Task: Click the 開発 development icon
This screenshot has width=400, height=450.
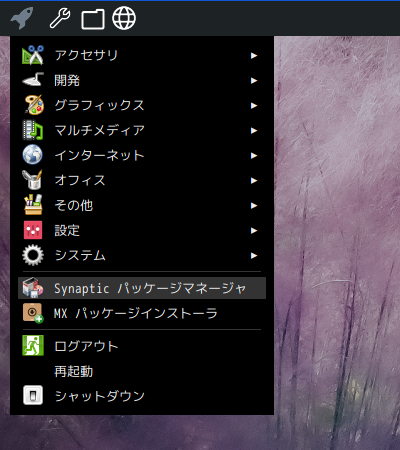Action: click(33, 80)
